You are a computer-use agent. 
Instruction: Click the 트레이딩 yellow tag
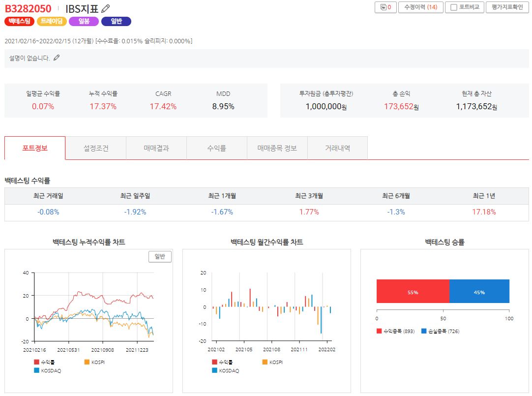[x=52, y=21]
